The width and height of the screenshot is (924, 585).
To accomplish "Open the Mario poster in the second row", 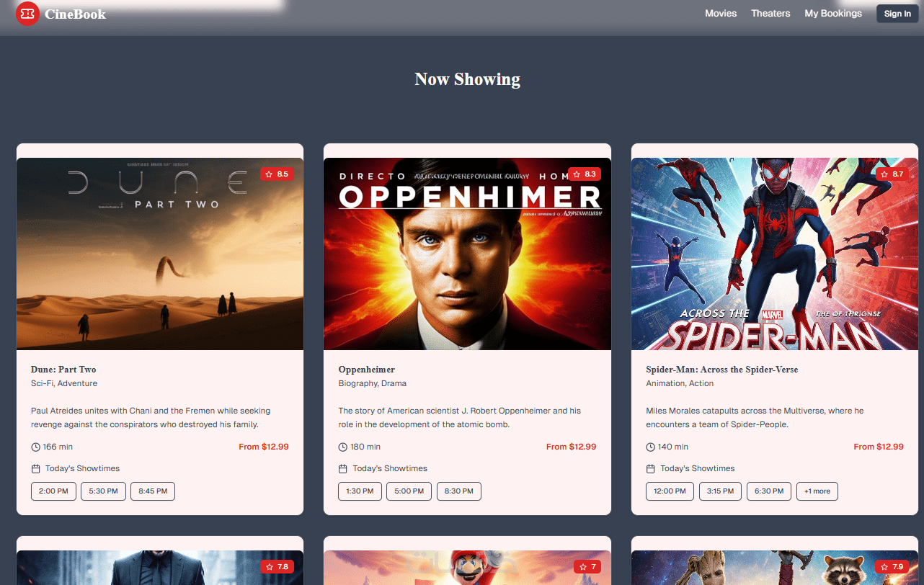I will (x=467, y=568).
